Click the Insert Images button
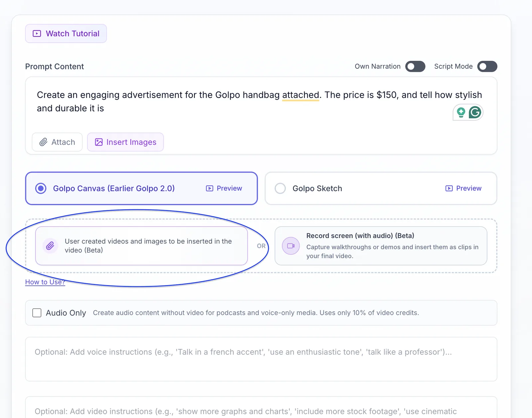 coord(125,142)
